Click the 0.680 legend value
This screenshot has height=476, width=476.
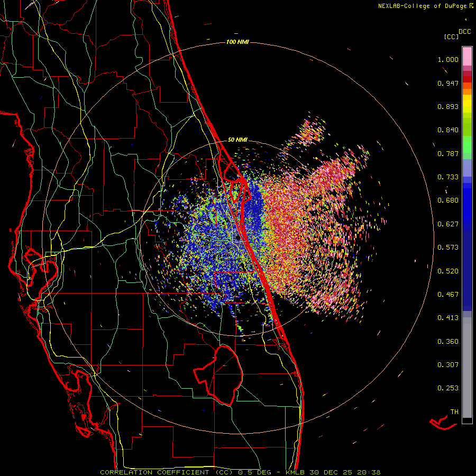(x=448, y=200)
